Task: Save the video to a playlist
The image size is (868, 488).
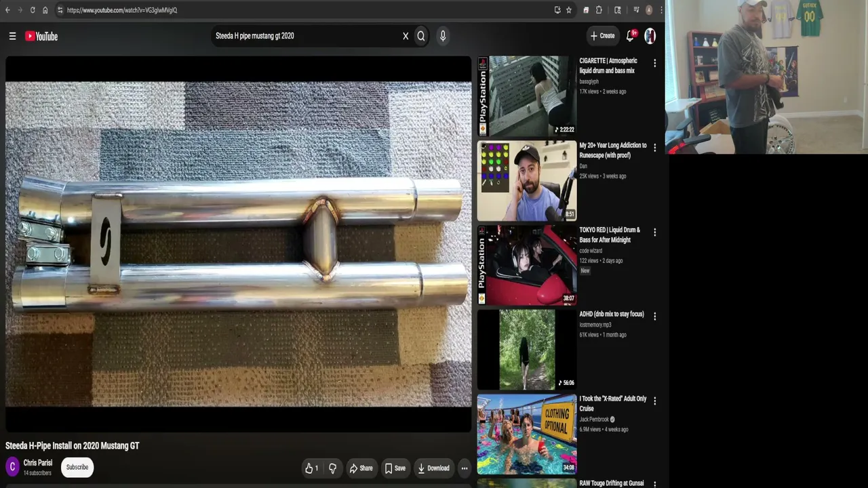Action: (395, 468)
